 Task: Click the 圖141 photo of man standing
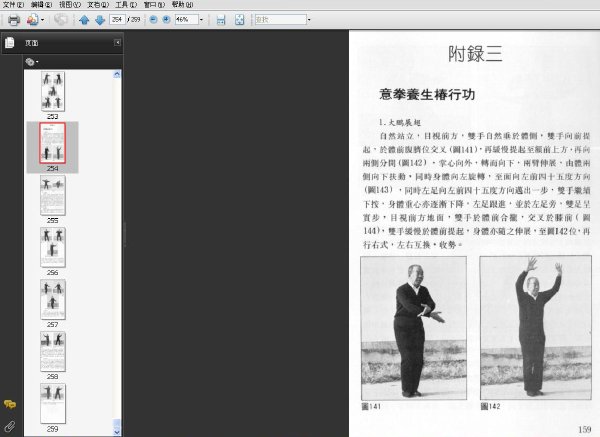[x=414, y=328]
